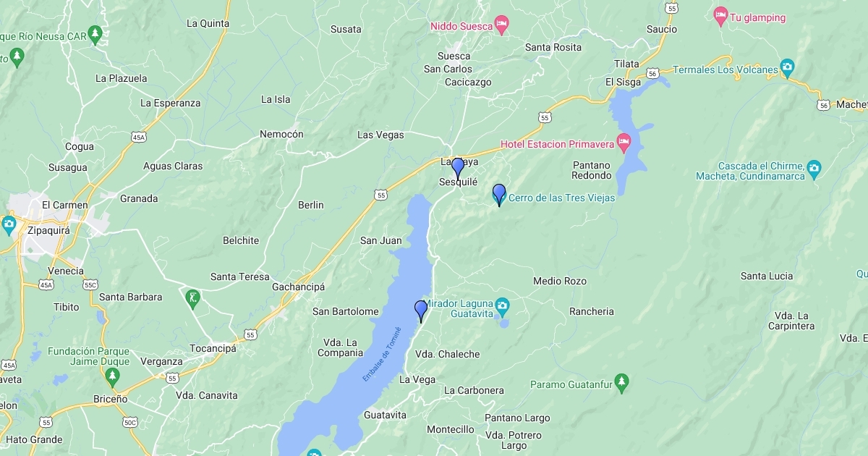The image size is (868, 456).
Task: Click the blue pin beside Embalse de Tominé
Action: (x=421, y=311)
